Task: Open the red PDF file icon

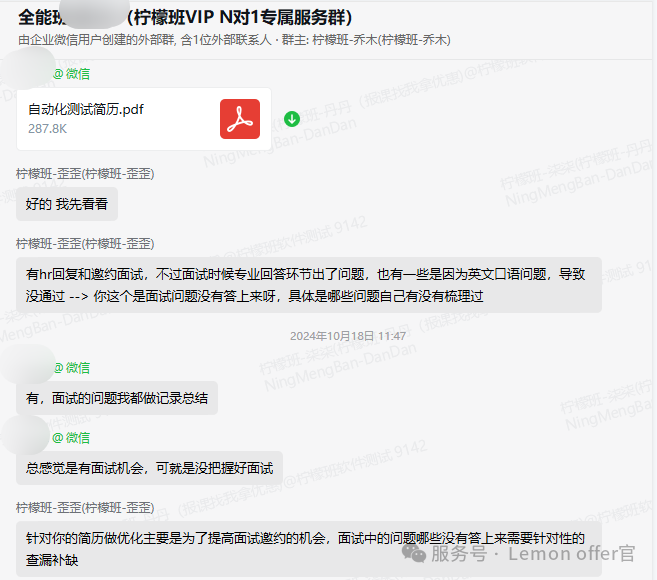Action: [240, 119]
